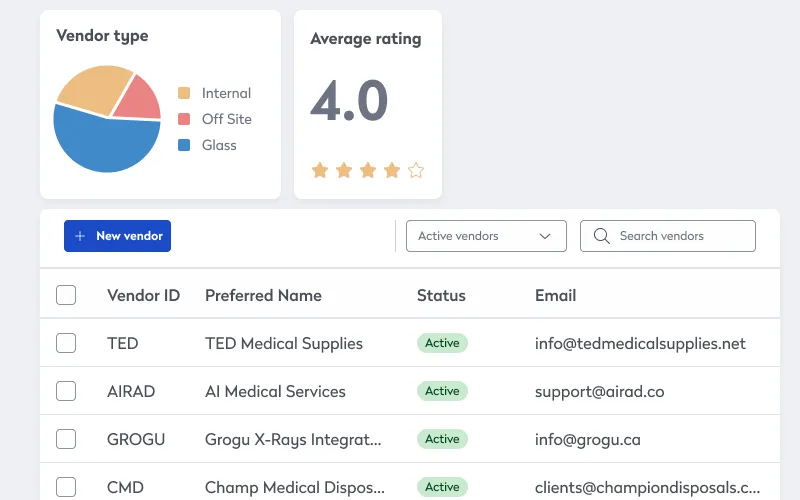The width and height of the screenshot is (800, 500).
Task: Click the Active status badge for TED
Action: 442,343
